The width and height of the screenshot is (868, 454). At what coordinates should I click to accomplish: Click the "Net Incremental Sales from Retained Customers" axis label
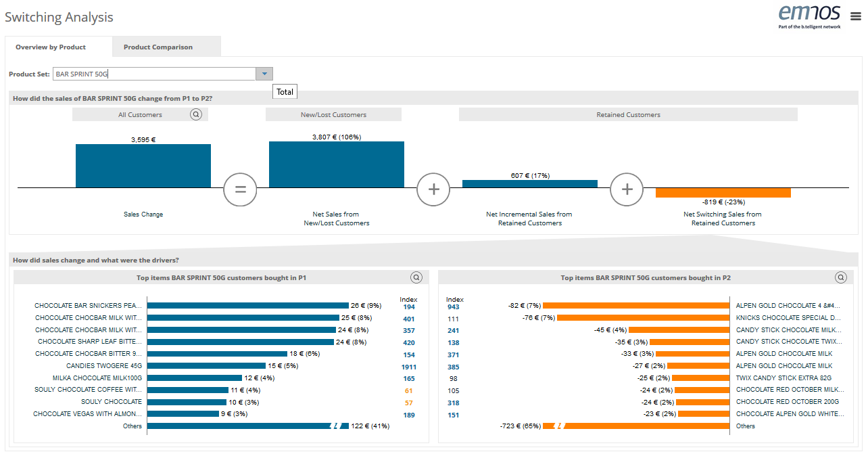[529, 219]
